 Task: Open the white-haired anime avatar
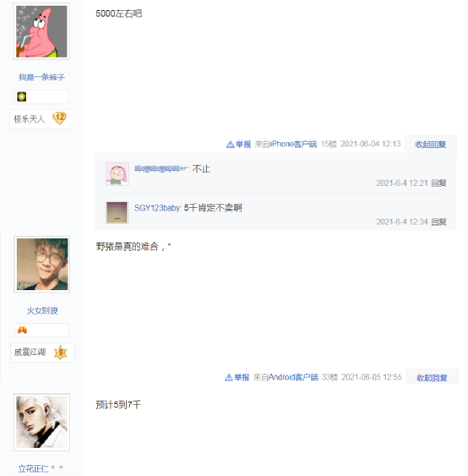pos(41,422)
